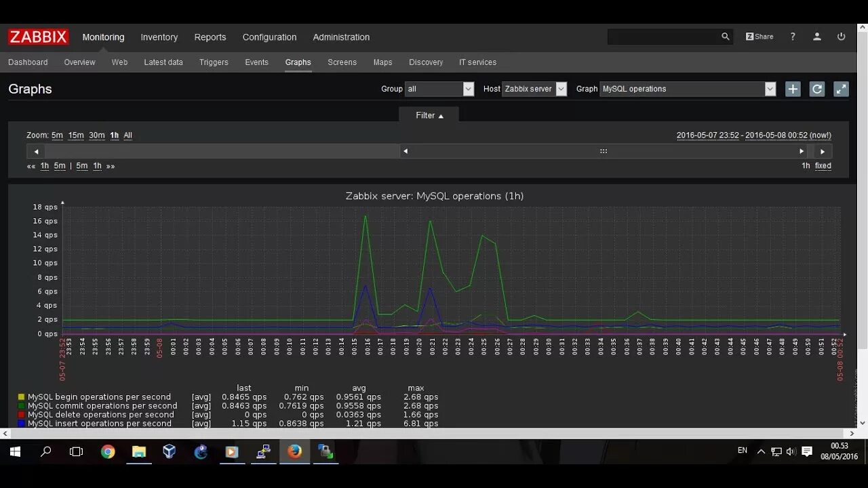Click the date range link
The width and height of the screenshot is (868, 488).
(x=753, y=136)
